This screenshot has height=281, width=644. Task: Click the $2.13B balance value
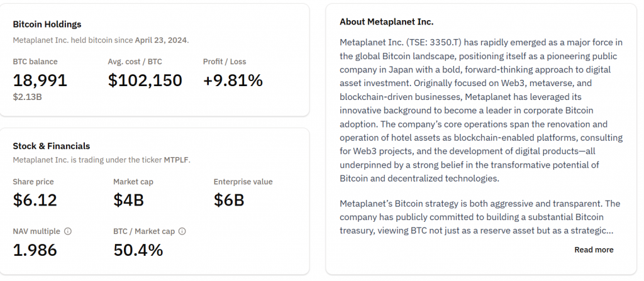tap(28, 97)
